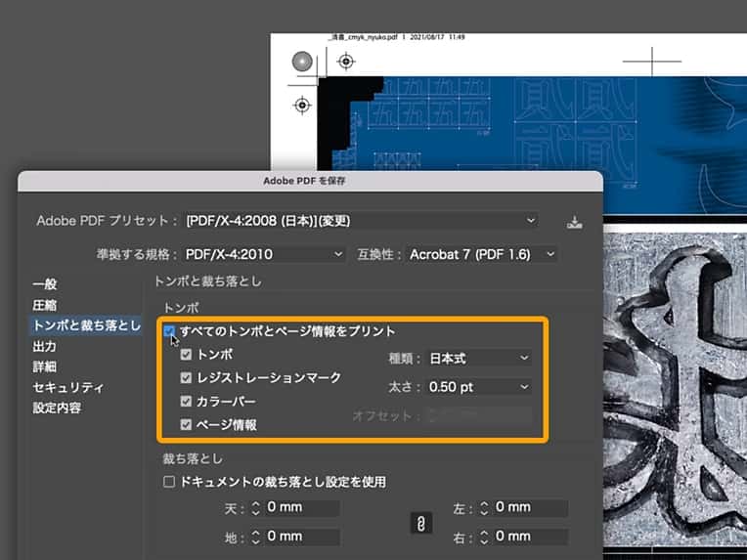Click the トンボ section heading

(181, 308)
